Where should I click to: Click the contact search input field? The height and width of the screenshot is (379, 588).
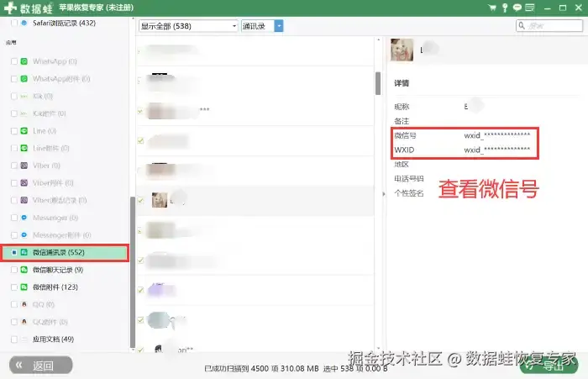pos(549,25)
